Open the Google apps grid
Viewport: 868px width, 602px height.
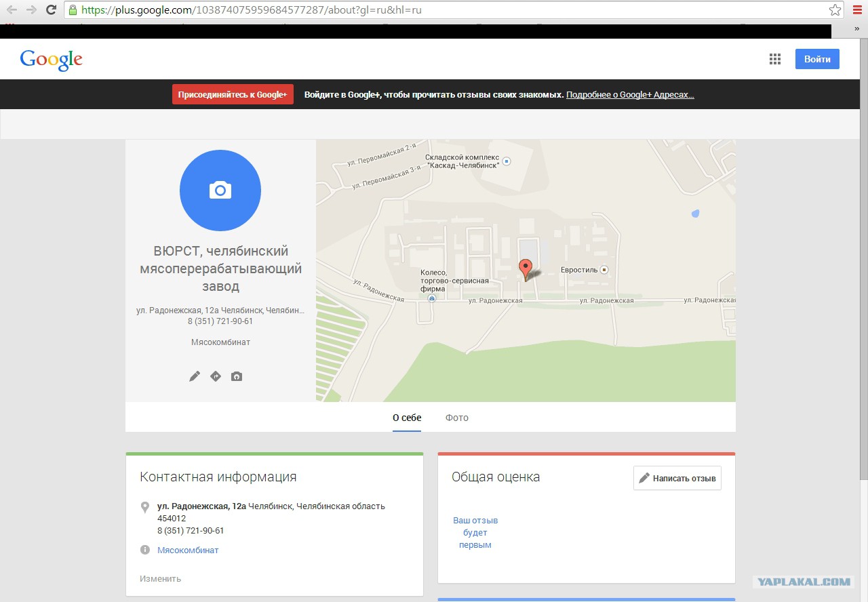pos(775,59)
